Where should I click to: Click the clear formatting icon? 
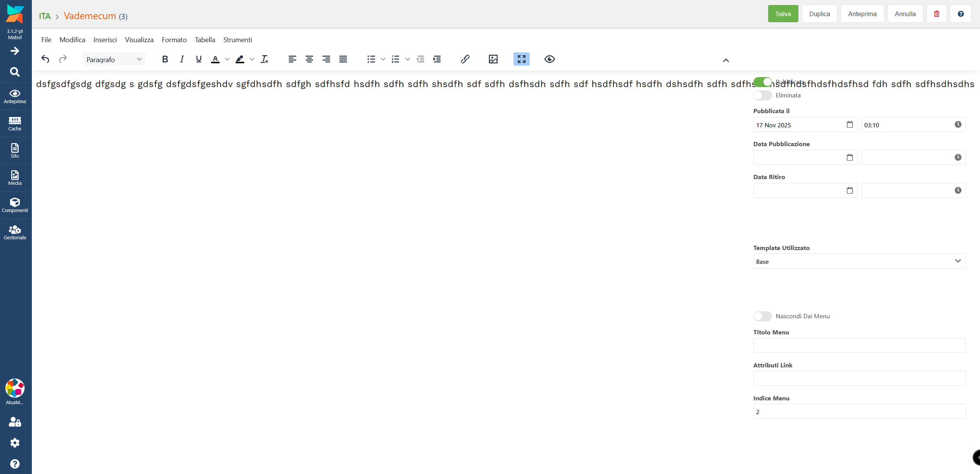264,59
